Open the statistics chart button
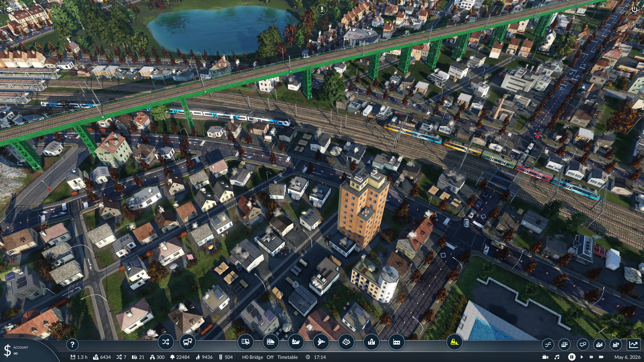The height and width of the screenshot is (362, 644). (633, 345)
